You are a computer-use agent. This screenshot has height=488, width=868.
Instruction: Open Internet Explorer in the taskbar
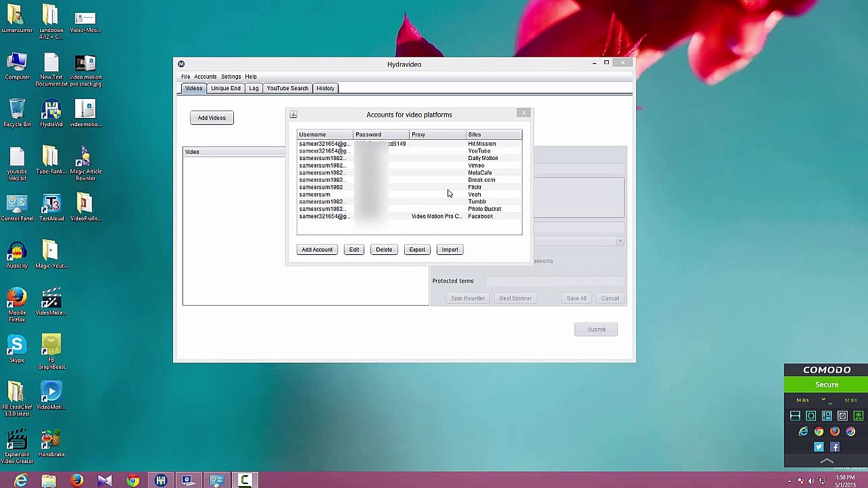(x=20, y=481)
